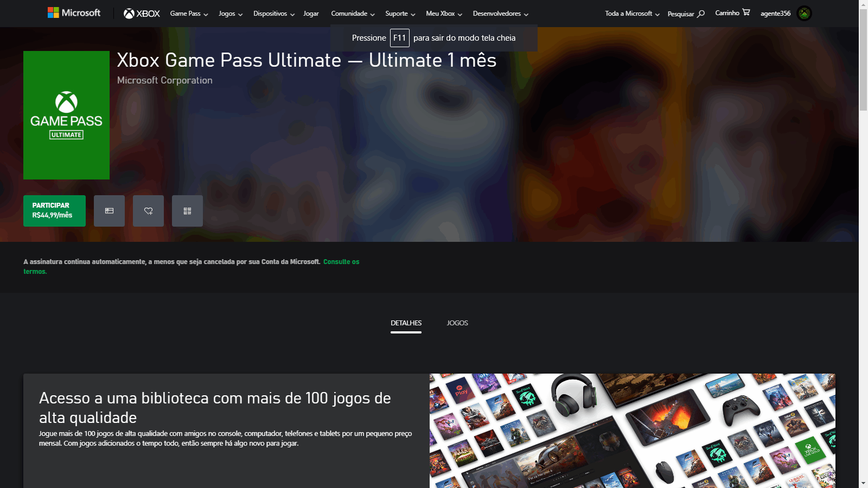
Task: Click the Xbox Game Pass Ultimate title
Action: (x=307, y=60)
